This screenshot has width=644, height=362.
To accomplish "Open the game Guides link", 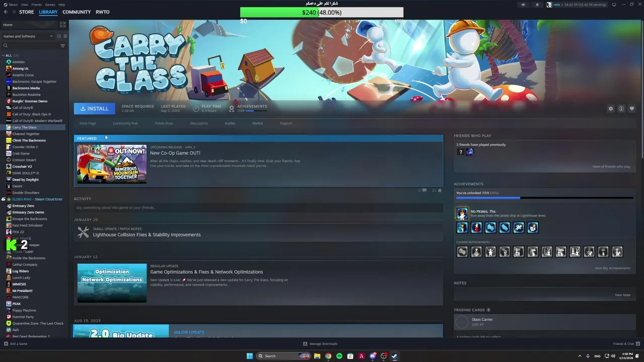I will 230,123.
